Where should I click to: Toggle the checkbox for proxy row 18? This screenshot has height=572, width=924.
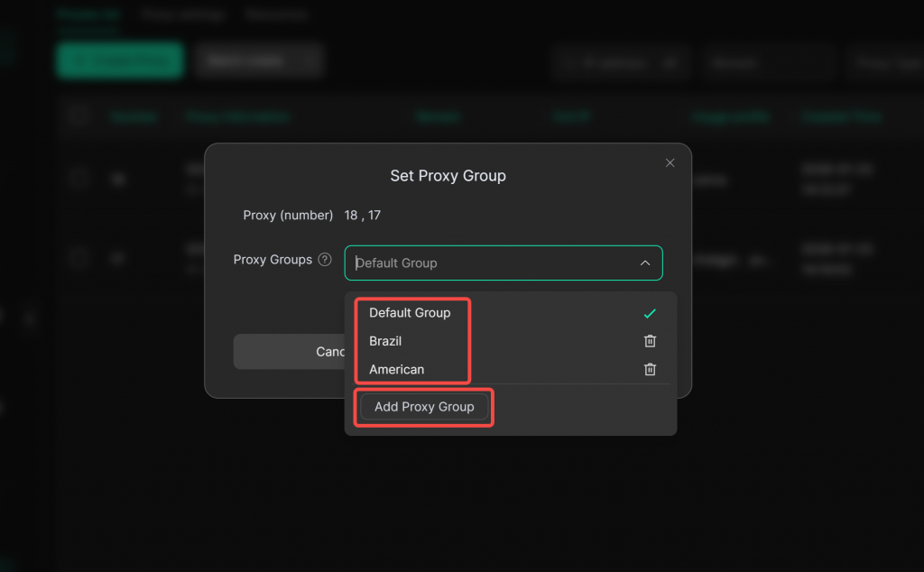tap(79, 179)
